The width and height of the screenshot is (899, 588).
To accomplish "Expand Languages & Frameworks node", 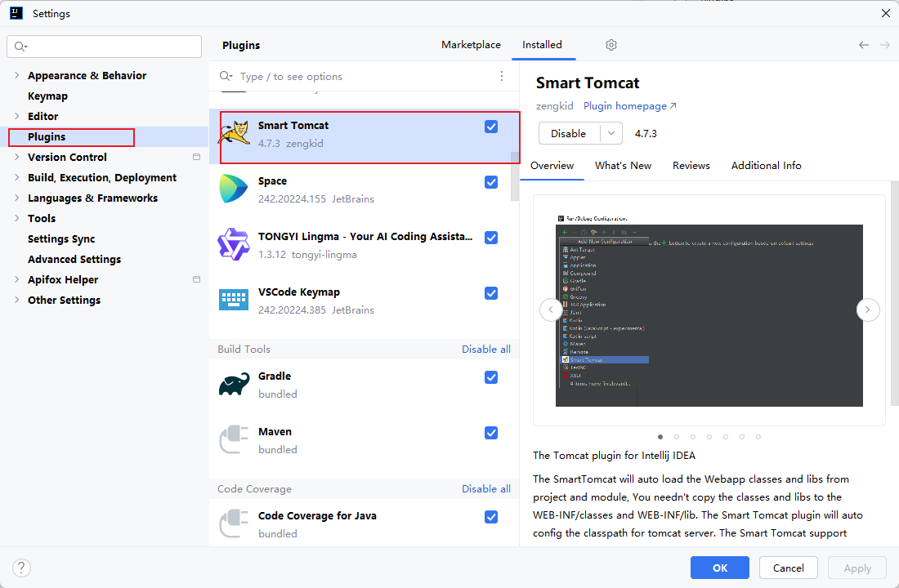I will tap(16, 198).
